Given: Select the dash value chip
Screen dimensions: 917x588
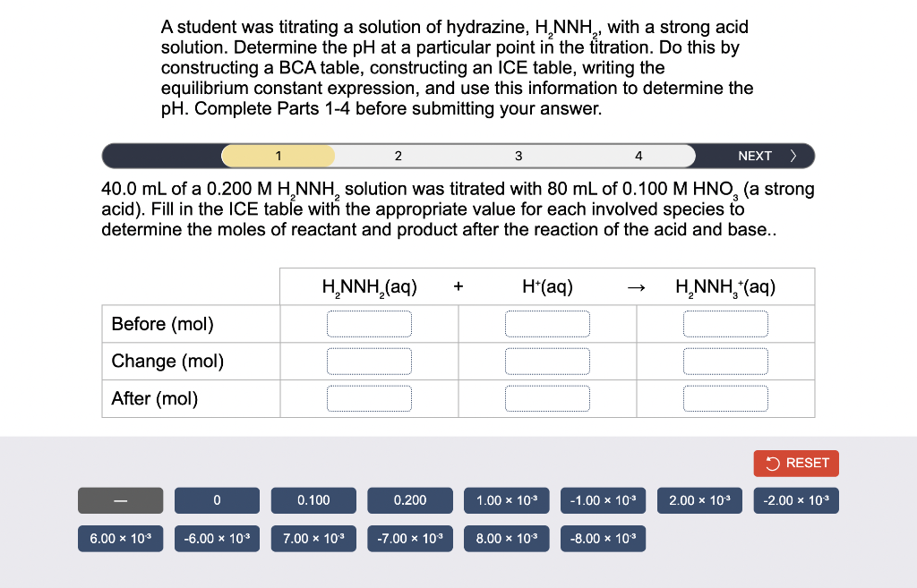Looking at the screenshot, I should 120,500.
